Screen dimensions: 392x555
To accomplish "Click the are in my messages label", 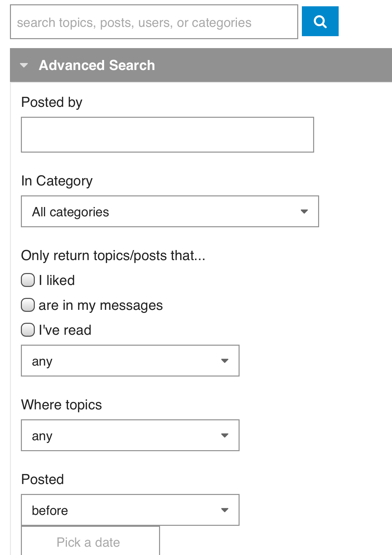I will [x=101, y=306].
